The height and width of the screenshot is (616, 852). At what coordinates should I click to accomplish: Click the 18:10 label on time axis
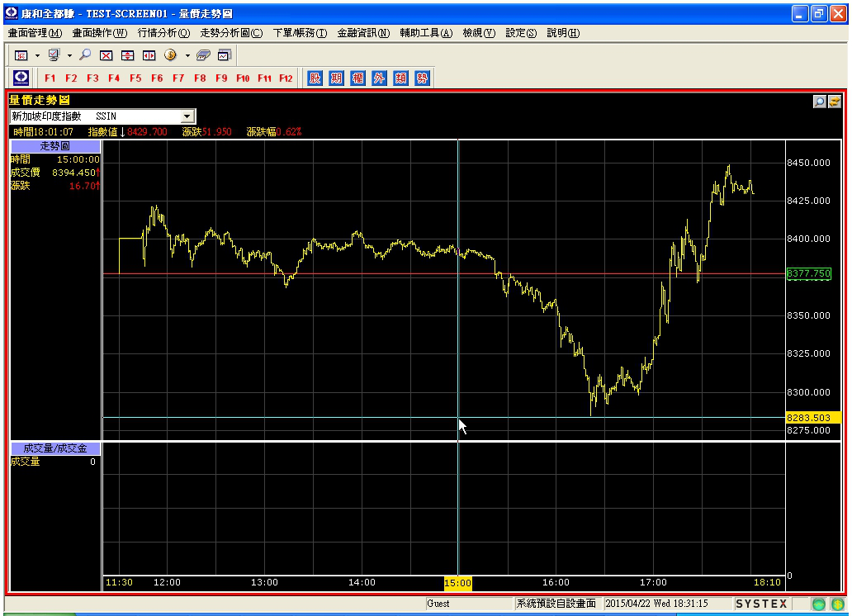pyautogui.click(x=767, y=582)
